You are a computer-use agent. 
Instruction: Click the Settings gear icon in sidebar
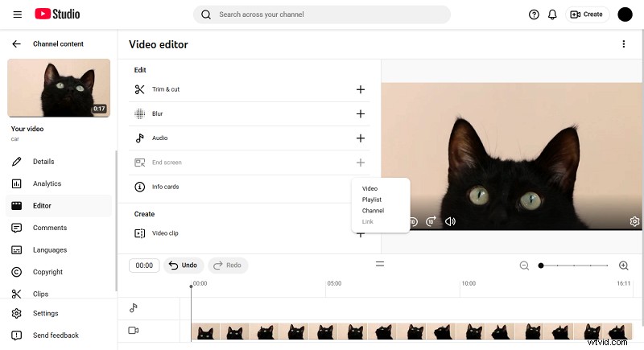pos(16,314)
